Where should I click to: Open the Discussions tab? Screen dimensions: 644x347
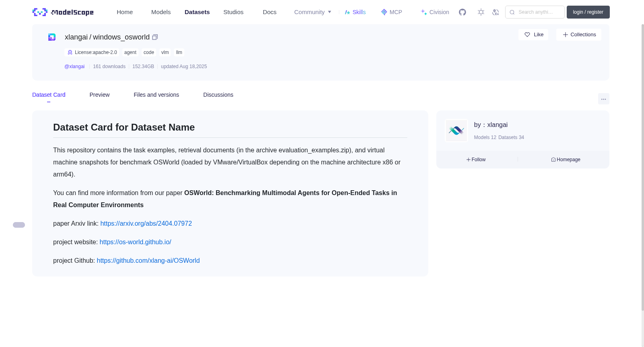218,95
